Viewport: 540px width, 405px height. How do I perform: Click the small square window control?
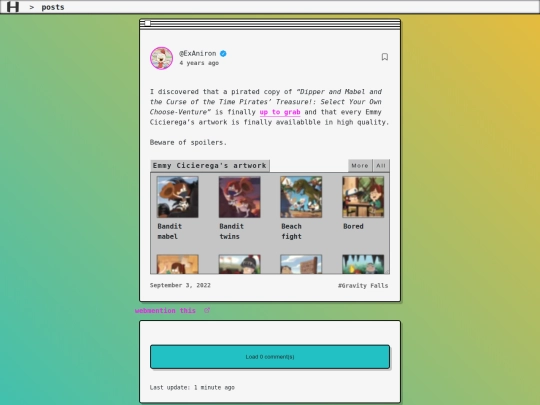point(147,23)
